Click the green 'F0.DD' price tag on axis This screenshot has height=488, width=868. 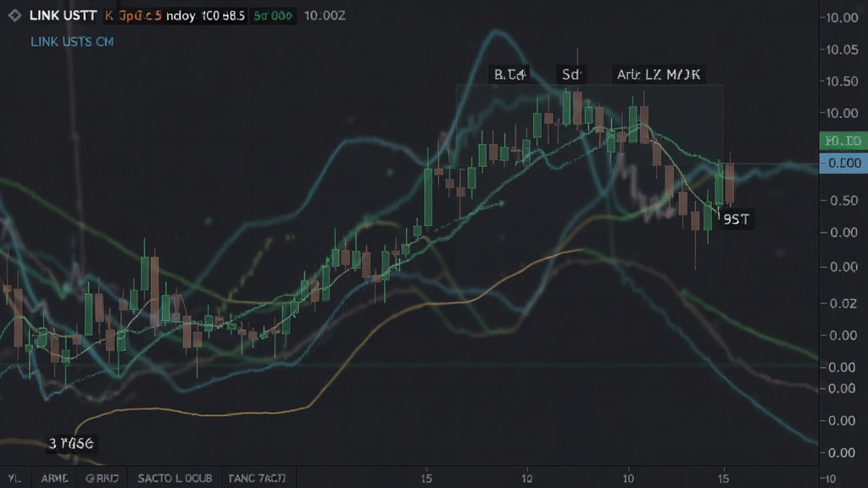coord(843,141)
